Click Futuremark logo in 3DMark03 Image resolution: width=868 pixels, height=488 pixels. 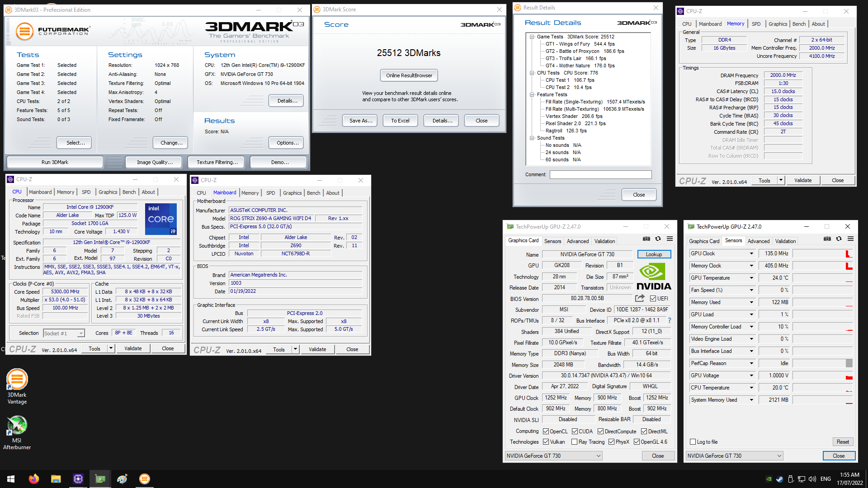coord(53,31)
